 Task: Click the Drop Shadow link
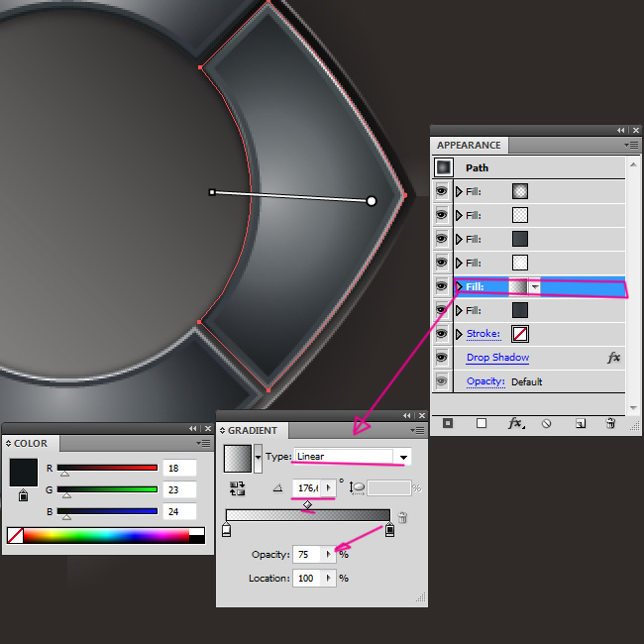(x=497, y=358)
